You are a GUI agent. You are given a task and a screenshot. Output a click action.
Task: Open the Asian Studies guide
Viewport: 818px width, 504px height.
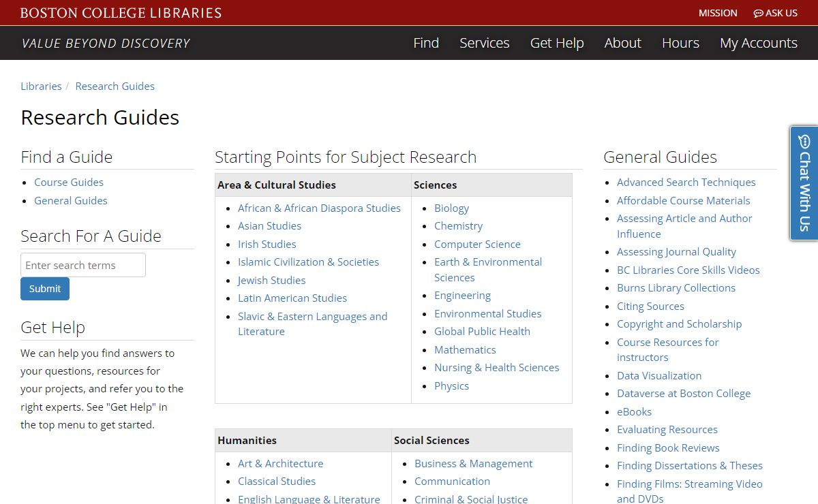[x=269, y=225]
